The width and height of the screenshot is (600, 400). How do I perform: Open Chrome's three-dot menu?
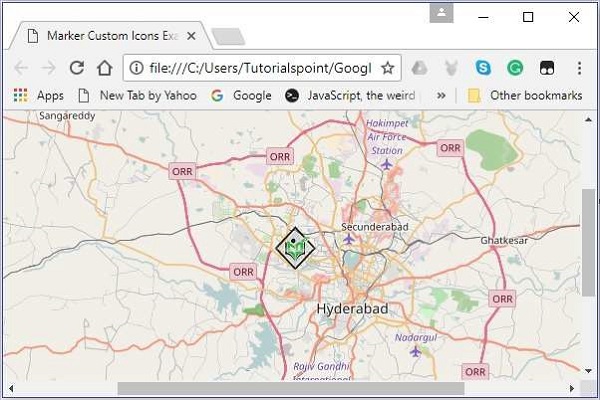tap(579, 68)
